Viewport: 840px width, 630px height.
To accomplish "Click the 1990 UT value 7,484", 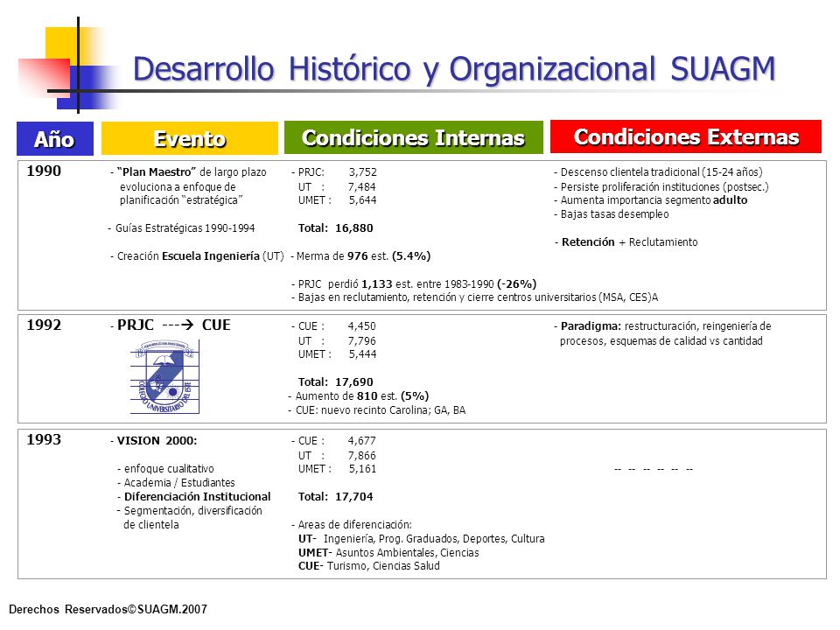I will (x=361, y=187).
